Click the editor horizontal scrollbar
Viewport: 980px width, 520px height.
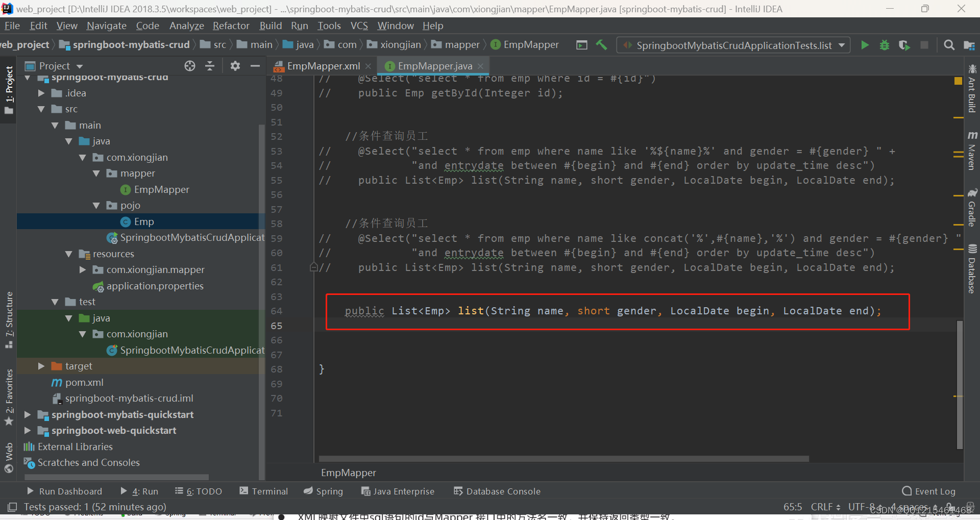click(x=563, y=459)
